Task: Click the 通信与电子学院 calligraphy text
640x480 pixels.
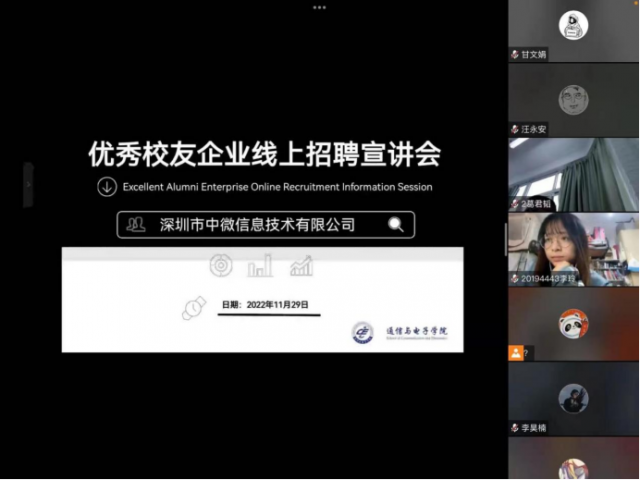Action: 417,331
